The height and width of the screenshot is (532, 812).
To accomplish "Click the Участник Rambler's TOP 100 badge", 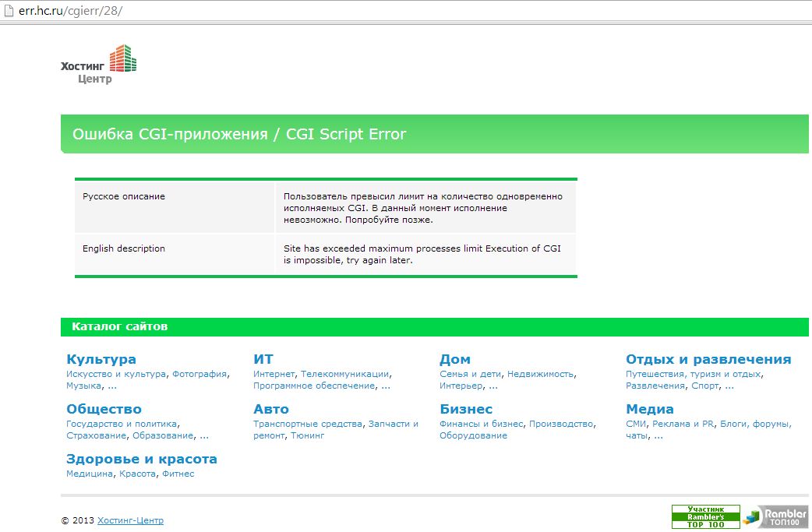I will [x=705, y=516].
